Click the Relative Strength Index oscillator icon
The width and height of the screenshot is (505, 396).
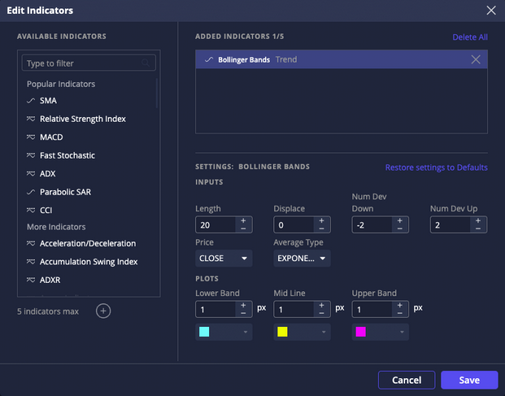click(x=31, y=119)
